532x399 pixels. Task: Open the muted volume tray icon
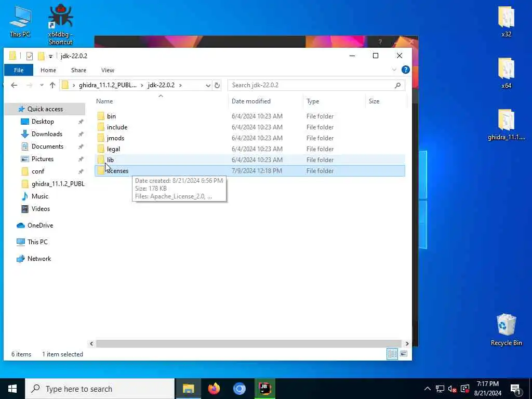tap(452, 389)
